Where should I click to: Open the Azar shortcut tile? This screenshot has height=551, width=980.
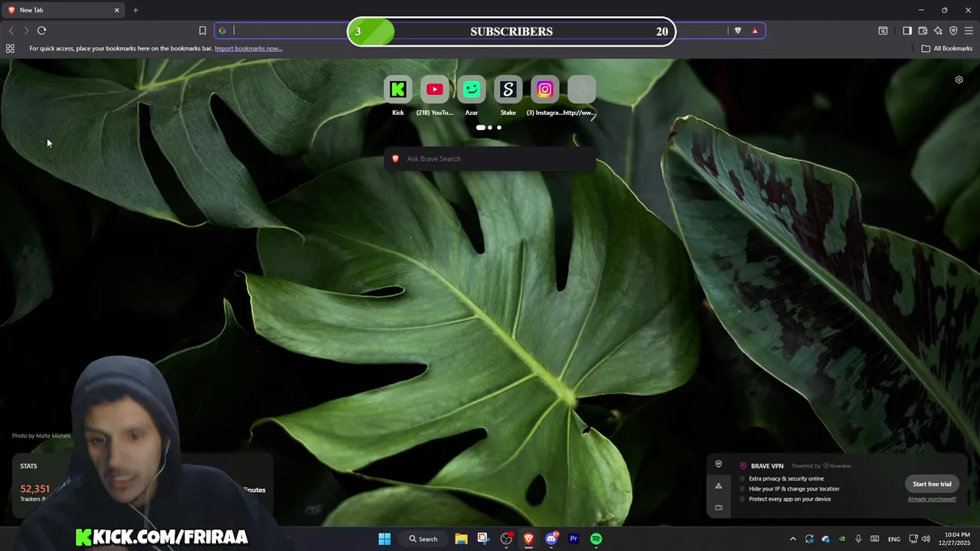472,90
